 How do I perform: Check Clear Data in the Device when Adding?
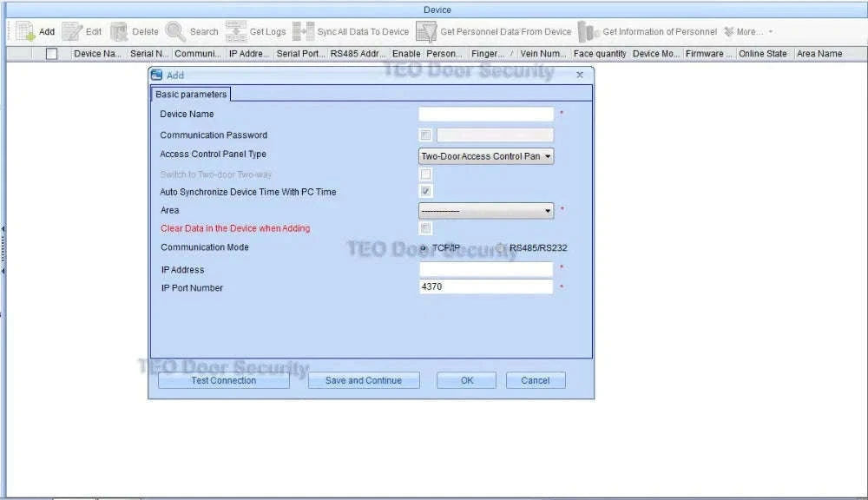[425, 228]
